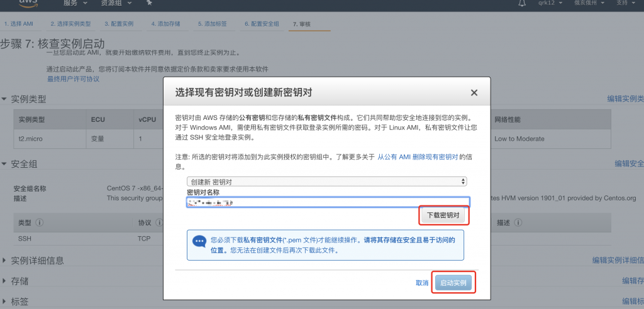The width and height of the screenshot is (644, 309).
Task: Click info icon next to 类型
Action: coord(40,222)
